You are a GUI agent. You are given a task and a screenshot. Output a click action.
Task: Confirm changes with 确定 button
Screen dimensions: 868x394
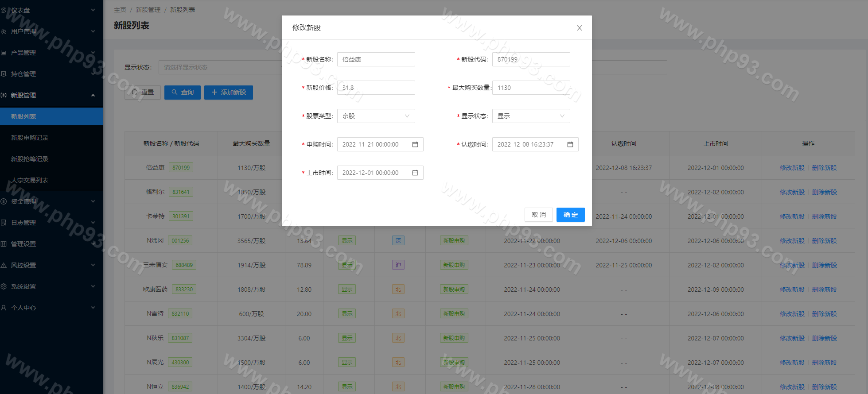click(x=570, y=215)
